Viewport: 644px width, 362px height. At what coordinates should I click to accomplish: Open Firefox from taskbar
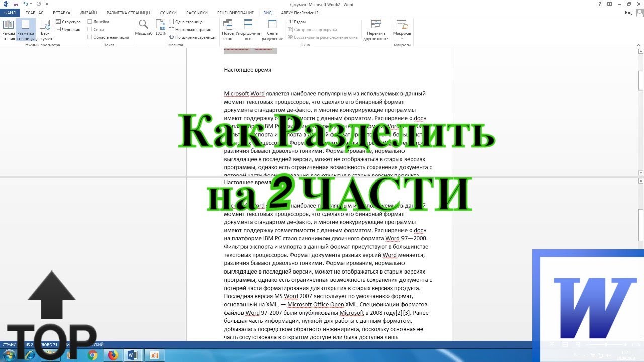pos(113,355)
